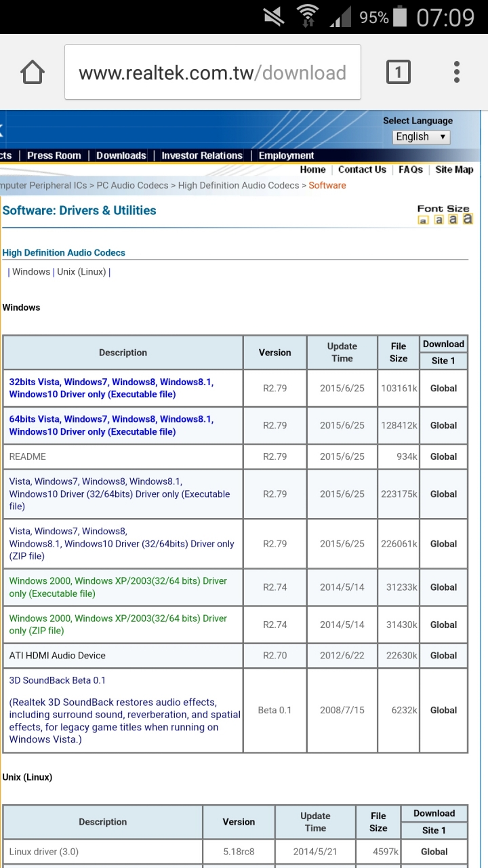Click Windows 2000/XP Driver only (ZIP file) text
Image resolution: width=488 pixels, height=868 pixels.
click(x=119, y=624)
